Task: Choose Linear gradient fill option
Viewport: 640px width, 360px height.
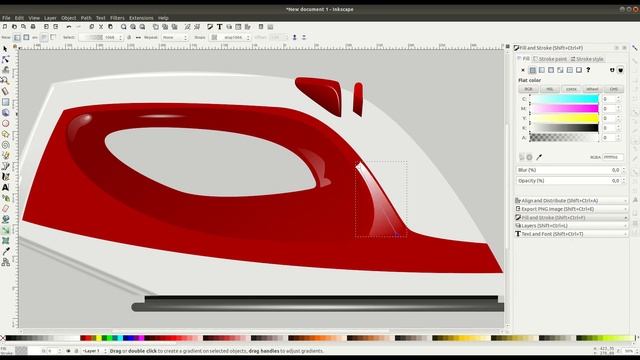Action: (542, 70)
